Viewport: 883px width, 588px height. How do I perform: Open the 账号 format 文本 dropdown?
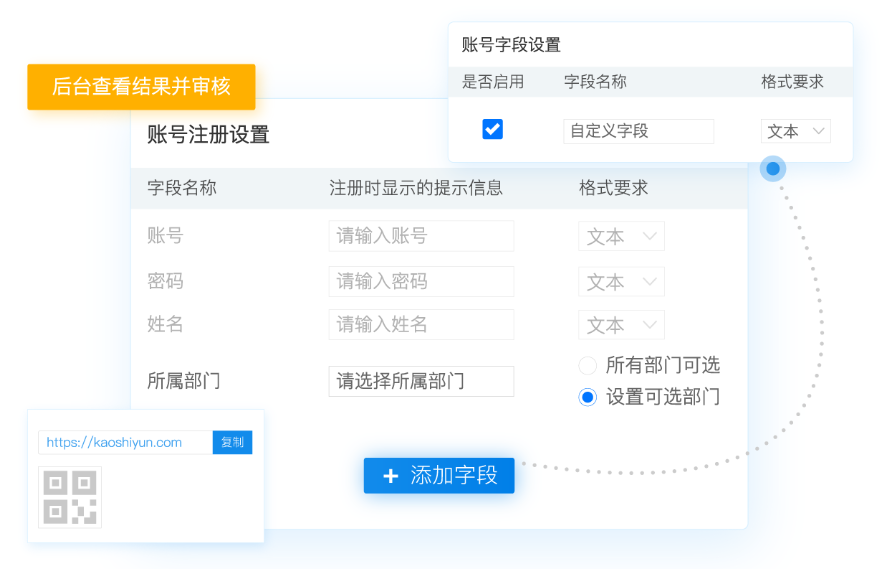[x=621, y=237]
